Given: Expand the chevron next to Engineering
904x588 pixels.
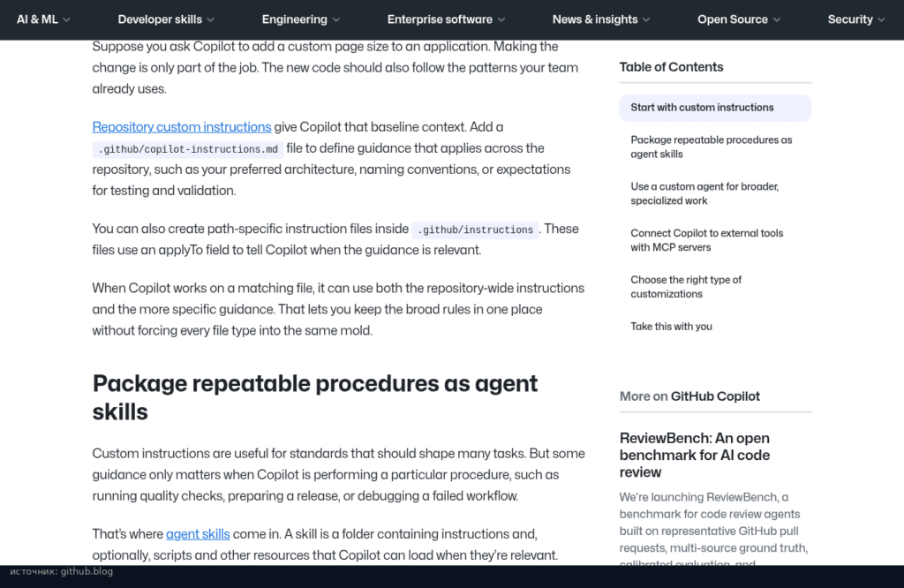Looking at the screenshot, I should 336,20.
